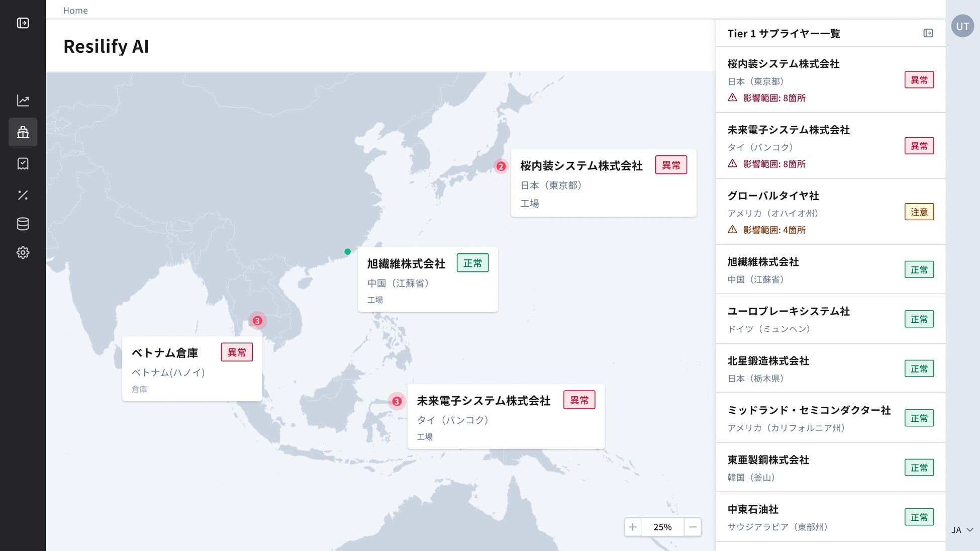This screenshot has width=980, height=551.
Task: Click the percent slash icon in sidebar
Action: pyautogui.click(x=23, y=195)
